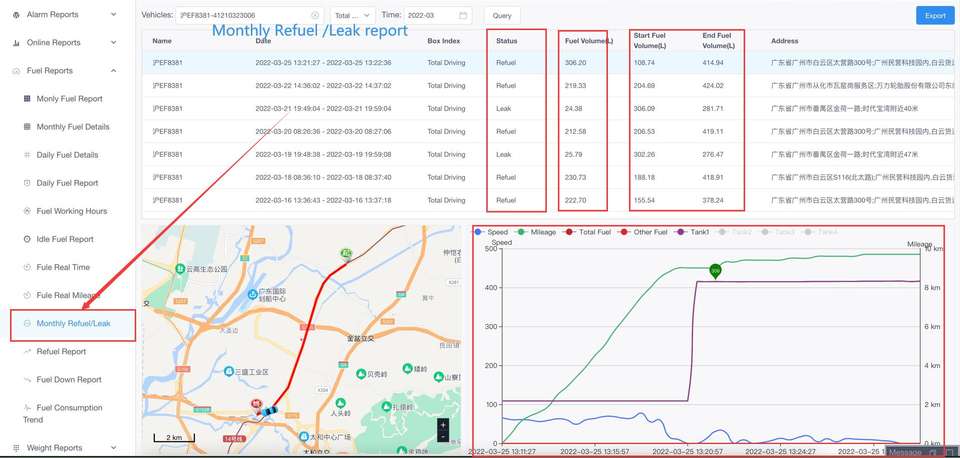Viewport: 960px width, 458px height.
Task: Select the first Refuel row dated 2022-03-25
Action: click(x=548, y=62)
